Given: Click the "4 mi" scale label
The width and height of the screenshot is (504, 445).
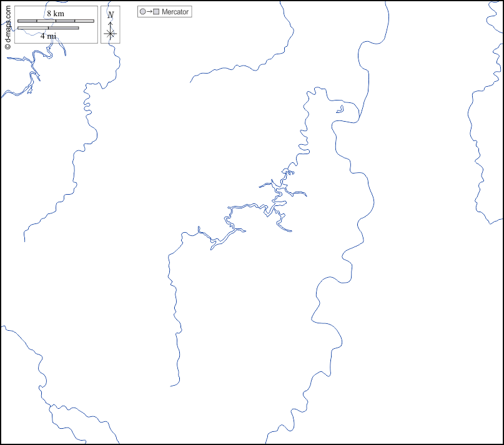Looking at the screenshot, I should click(48, 36).
